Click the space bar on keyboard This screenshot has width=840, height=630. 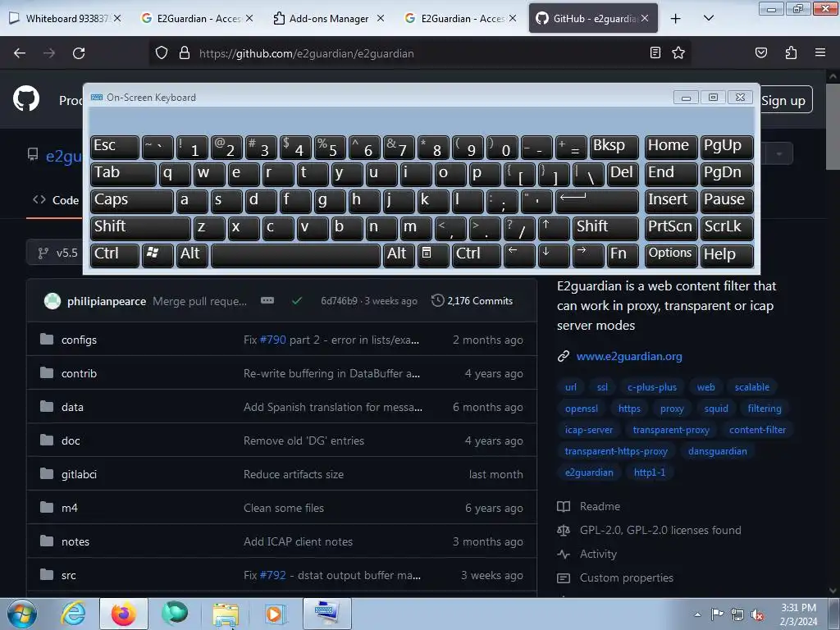pyautogui.click(x=295, y=255)
